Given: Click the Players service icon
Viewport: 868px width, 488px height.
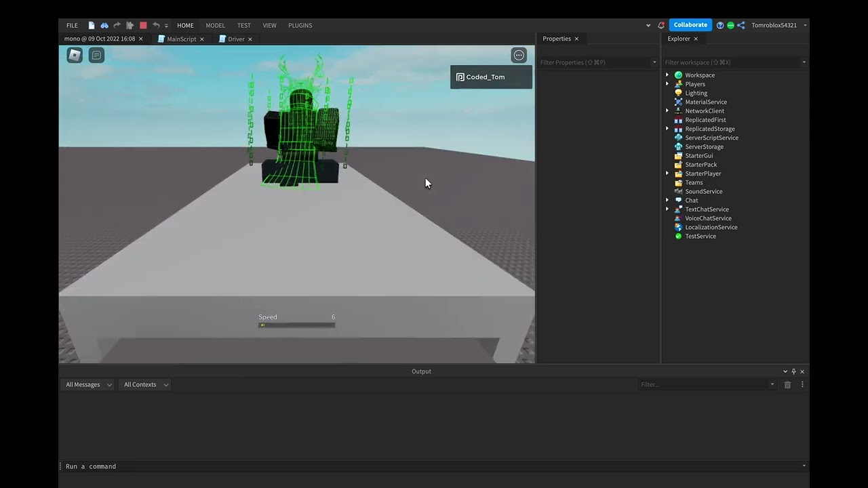Looking at the screenshot, I should (678, 84).
